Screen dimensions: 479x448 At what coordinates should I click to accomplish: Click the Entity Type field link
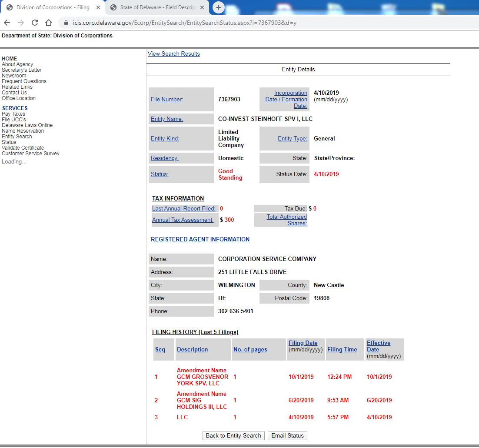coord(293,138)
